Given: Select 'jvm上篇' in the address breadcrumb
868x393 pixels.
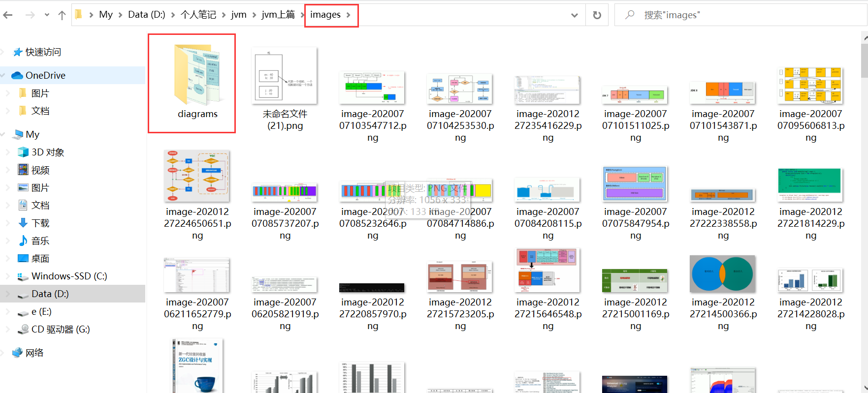Looking at the screenshot, I should [x=278, y=15].
